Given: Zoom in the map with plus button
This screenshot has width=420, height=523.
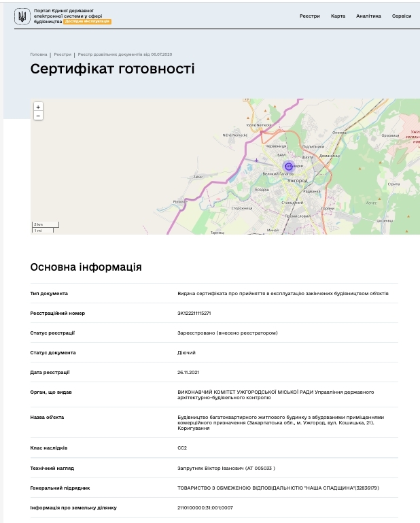Looking at the screenshot, I should [x=38, y=107].
